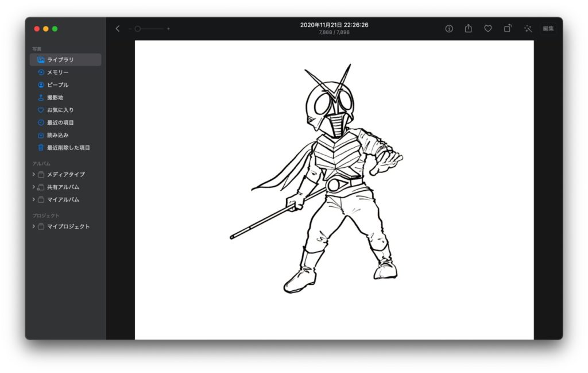The width and height of the screenshot is (588, 373).
Task: Rotate the photo counterclockwise
Action: pyautogui.click(x=508, y=28)
